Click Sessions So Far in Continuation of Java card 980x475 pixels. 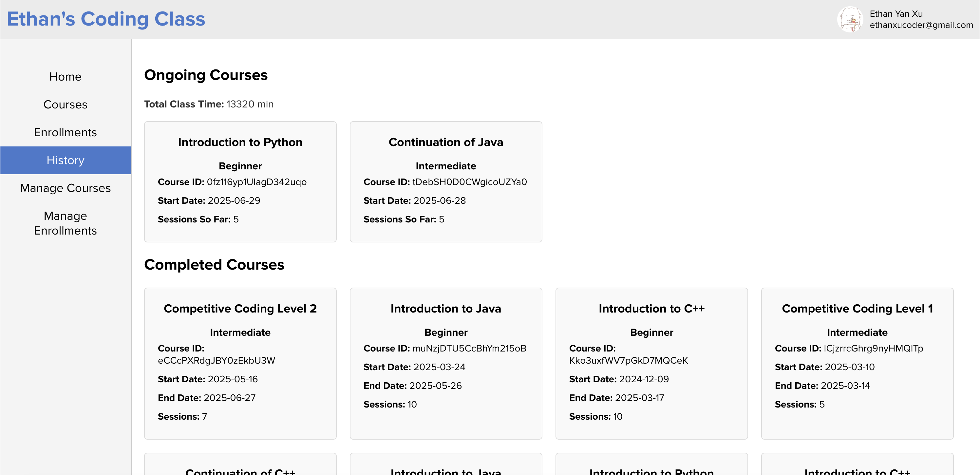(404, 219)
